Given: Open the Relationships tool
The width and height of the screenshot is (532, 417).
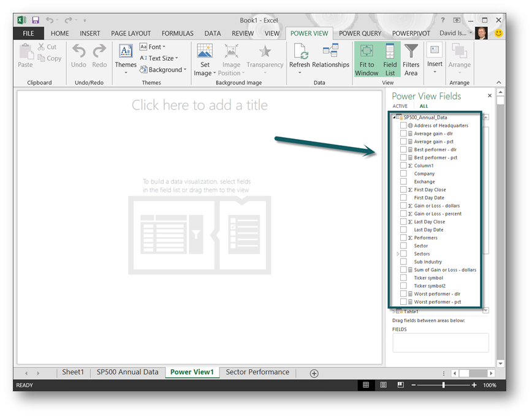Looking at the screenshot, I should [330, 50].
